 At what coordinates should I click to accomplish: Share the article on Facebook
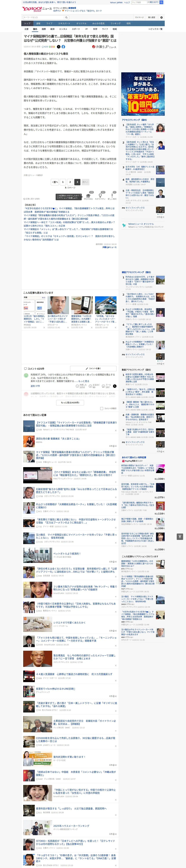[x=63, y=47]
